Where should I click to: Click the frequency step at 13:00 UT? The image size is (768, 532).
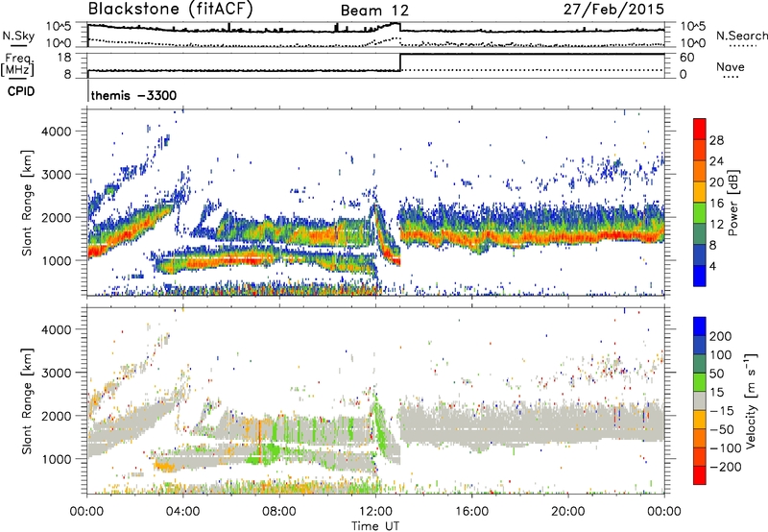(400, 62)
